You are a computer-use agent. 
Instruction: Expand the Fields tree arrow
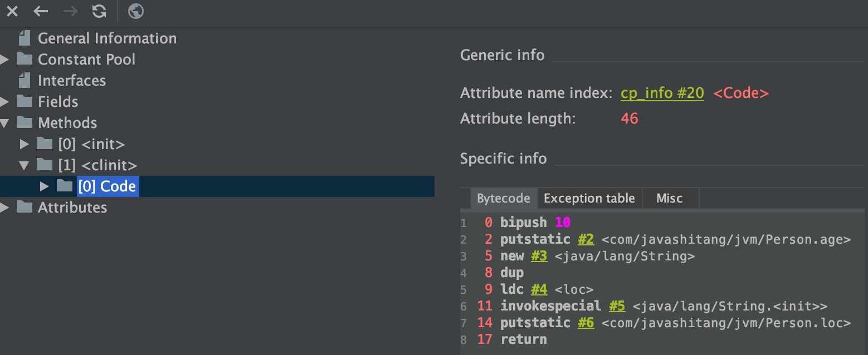5,102
